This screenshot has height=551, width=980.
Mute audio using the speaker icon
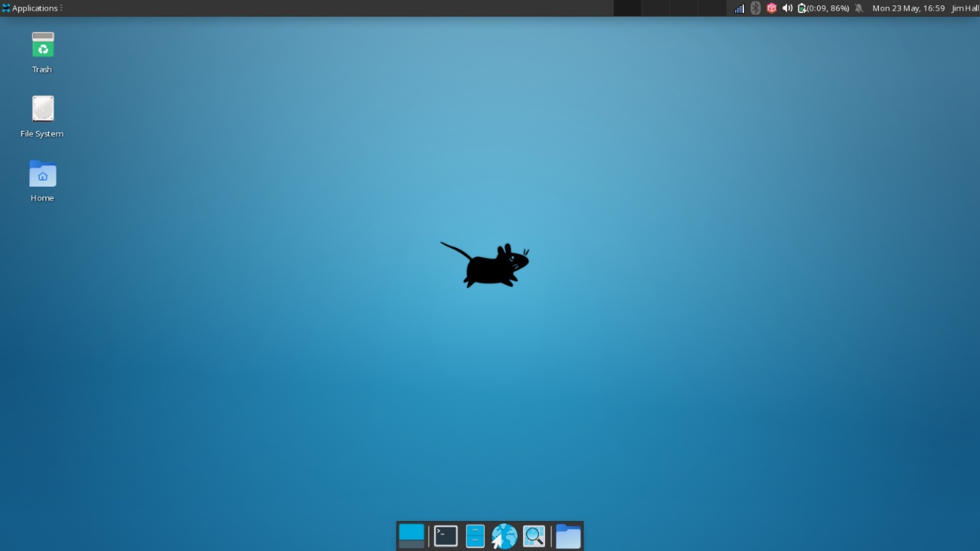[x=787, y=8]
